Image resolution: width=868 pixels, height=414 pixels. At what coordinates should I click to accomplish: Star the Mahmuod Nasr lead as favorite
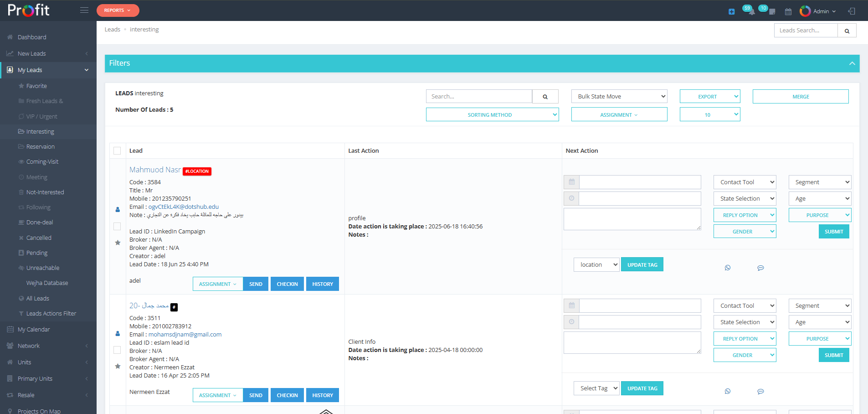118,243
